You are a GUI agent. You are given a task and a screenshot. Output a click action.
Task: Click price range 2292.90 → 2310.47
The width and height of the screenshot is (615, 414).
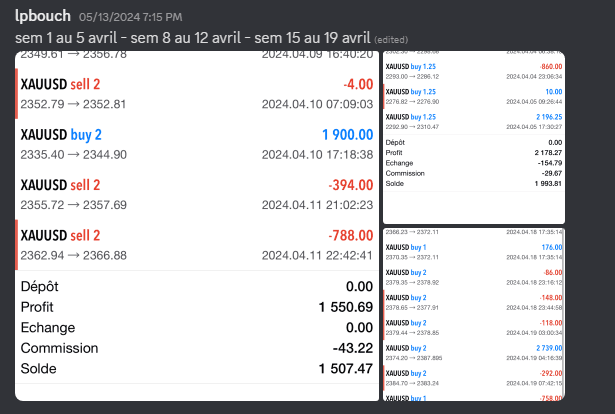[412, 127]
